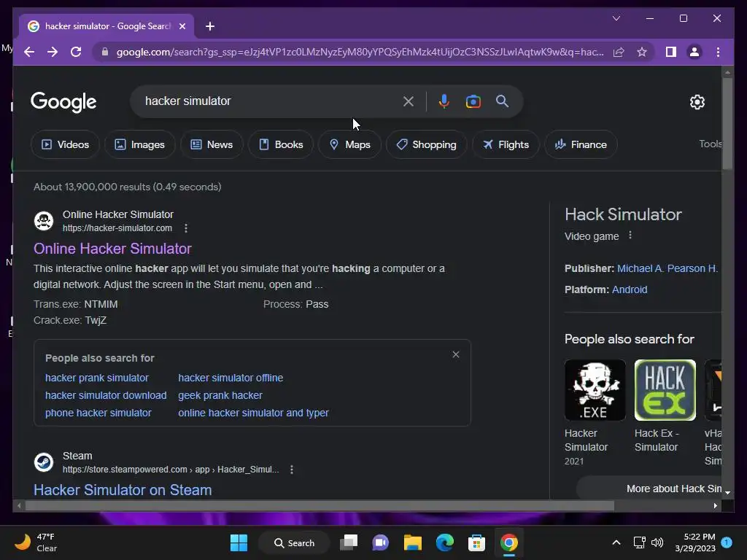This screenshot has width=747, height=560.
Task: Open Chrome three-dot menu
Action: pyautogui.click(x=718, y=52)
